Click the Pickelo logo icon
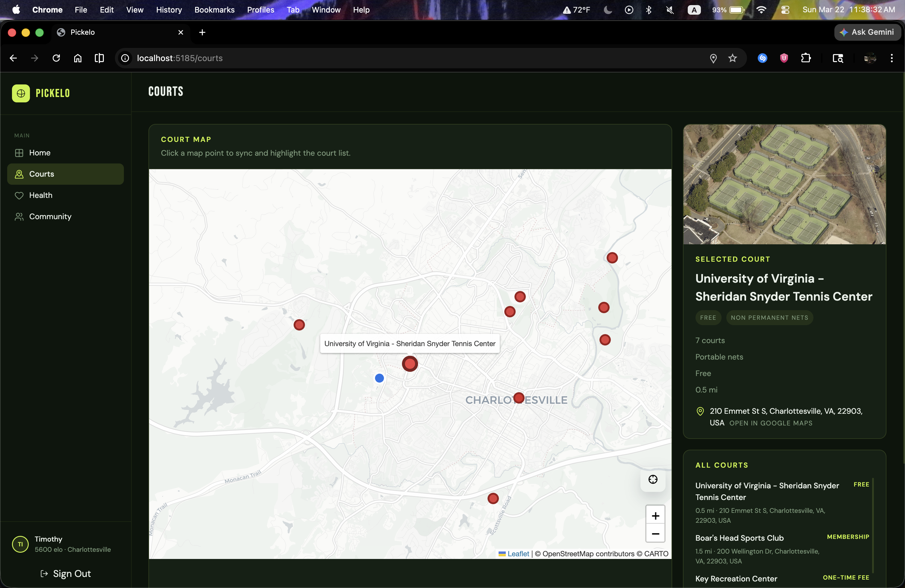 tap(21, 93)
